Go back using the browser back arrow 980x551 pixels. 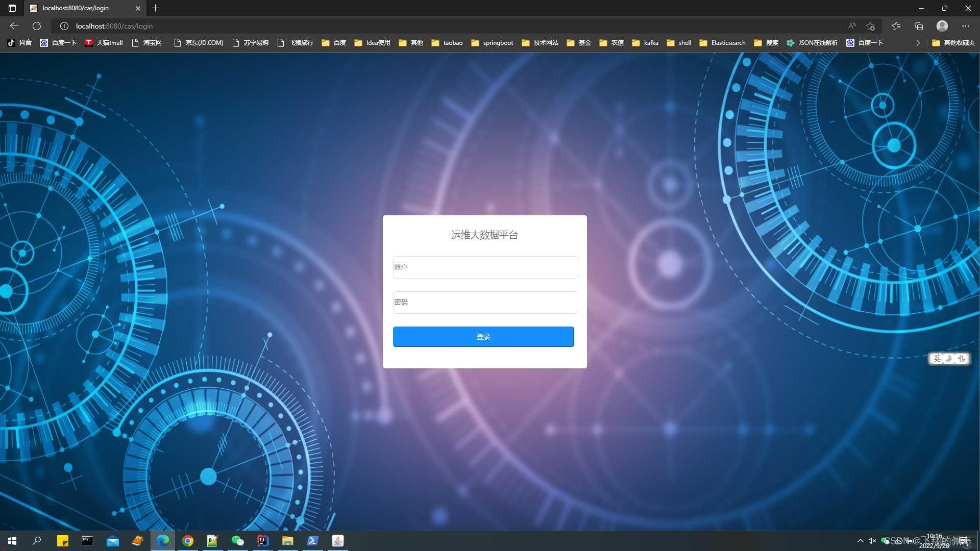[x=14, y=26]
